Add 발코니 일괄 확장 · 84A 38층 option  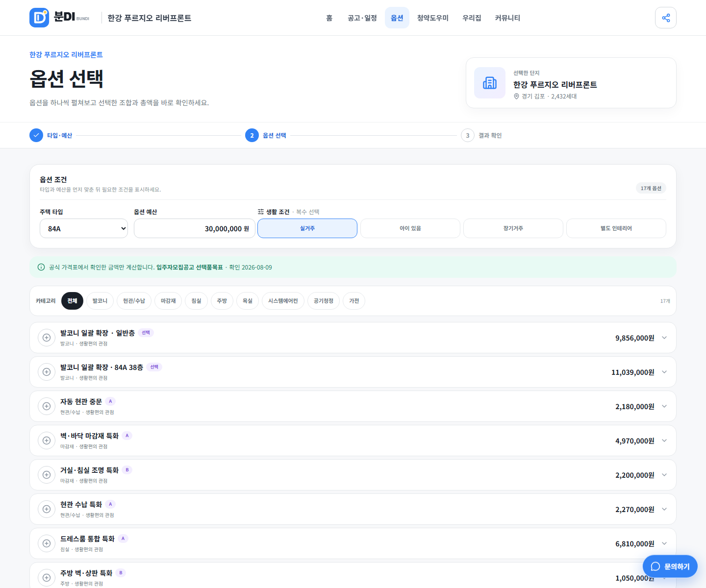point(47,372)
